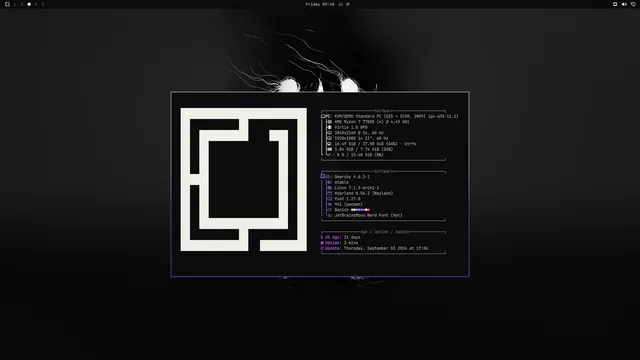This screenshot has height=360, width=640.
Task: Click the 'OS Age' label
Action: point(333,237)
